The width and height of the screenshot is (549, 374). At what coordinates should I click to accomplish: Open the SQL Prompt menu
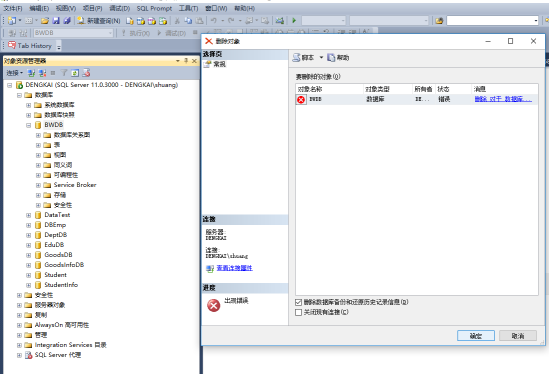click(154, 8)
